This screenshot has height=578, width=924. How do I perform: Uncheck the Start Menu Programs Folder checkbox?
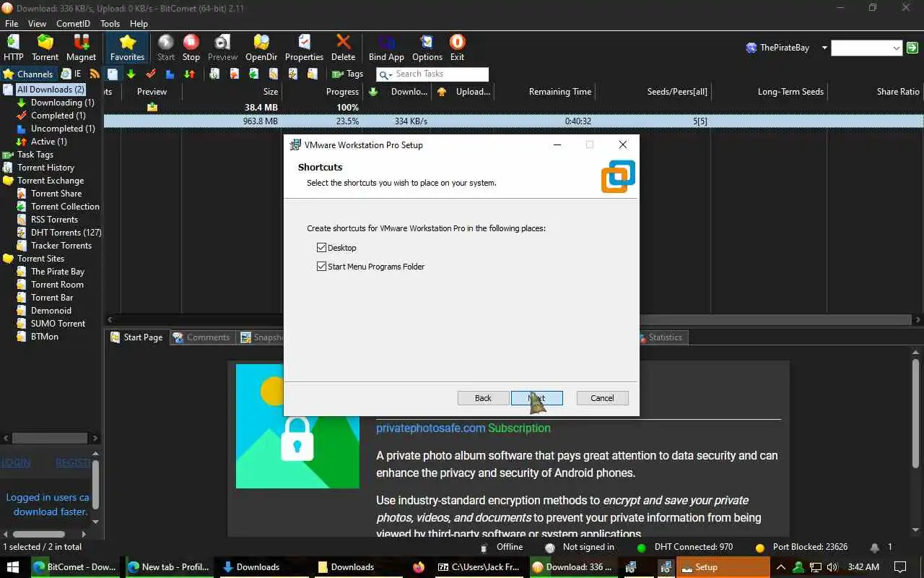(x=322, y=267)
